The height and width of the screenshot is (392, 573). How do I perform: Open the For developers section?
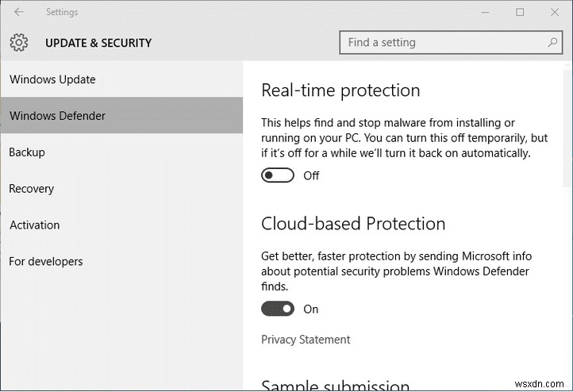click(46, 262)
